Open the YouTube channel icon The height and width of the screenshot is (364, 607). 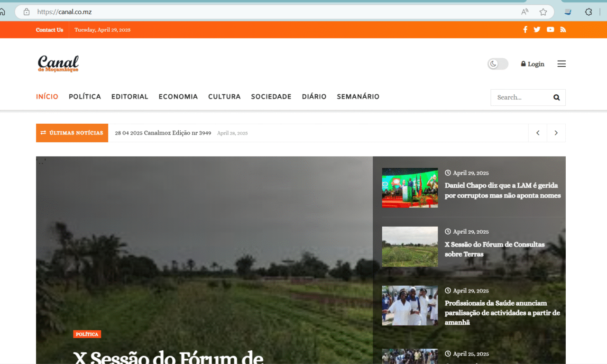[550, 29]
